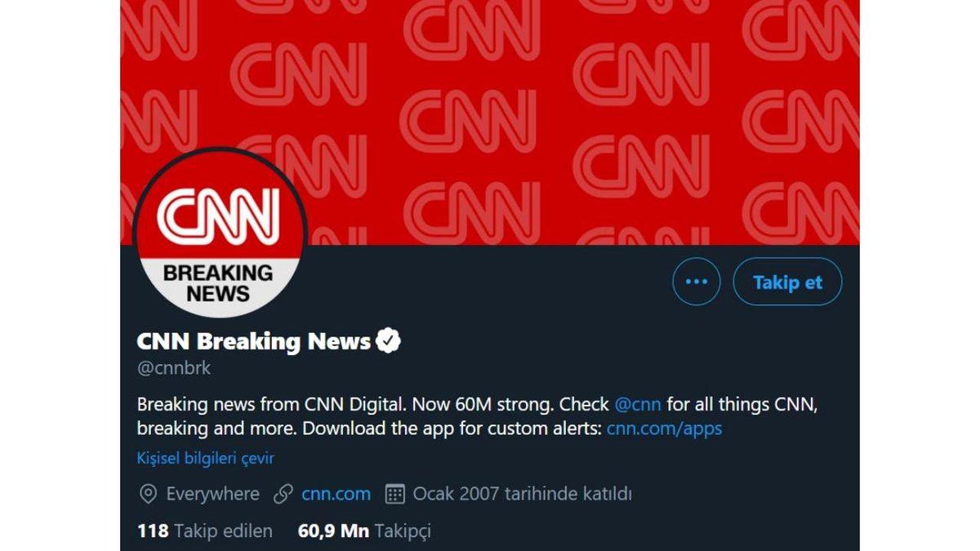Visit the cnn.com website link
980x551 pixels.
[x=336, y=494]
